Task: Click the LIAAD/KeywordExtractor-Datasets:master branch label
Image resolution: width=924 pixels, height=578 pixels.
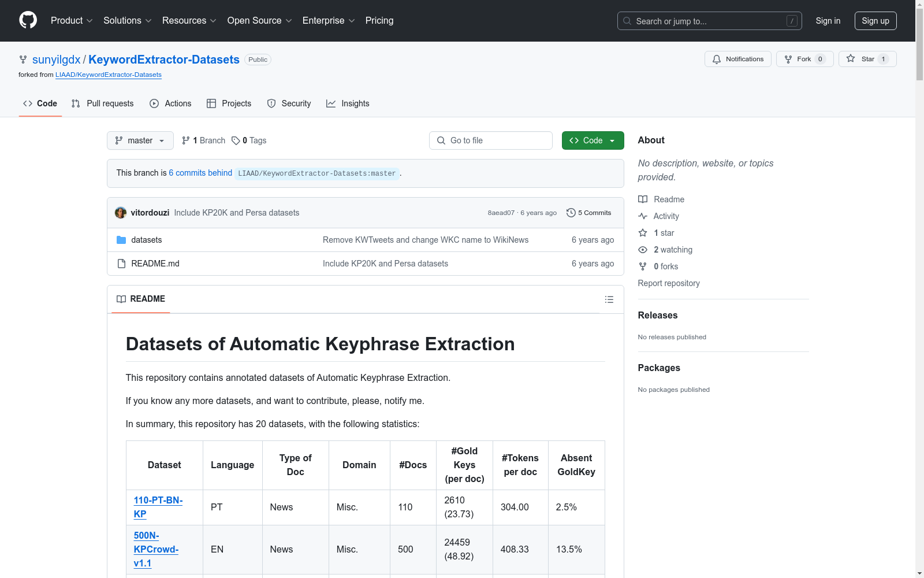Action: tap(317, 173)
